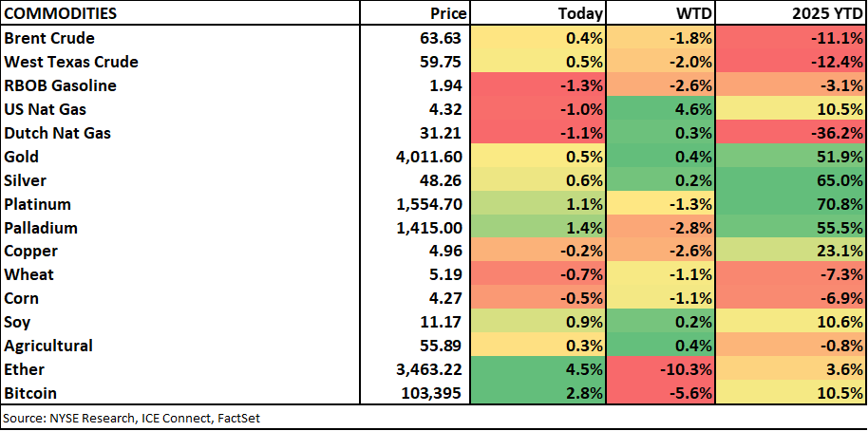This screenshot has width=868, height=431.
Task: Click the Palladium row label
Action: 41,228
